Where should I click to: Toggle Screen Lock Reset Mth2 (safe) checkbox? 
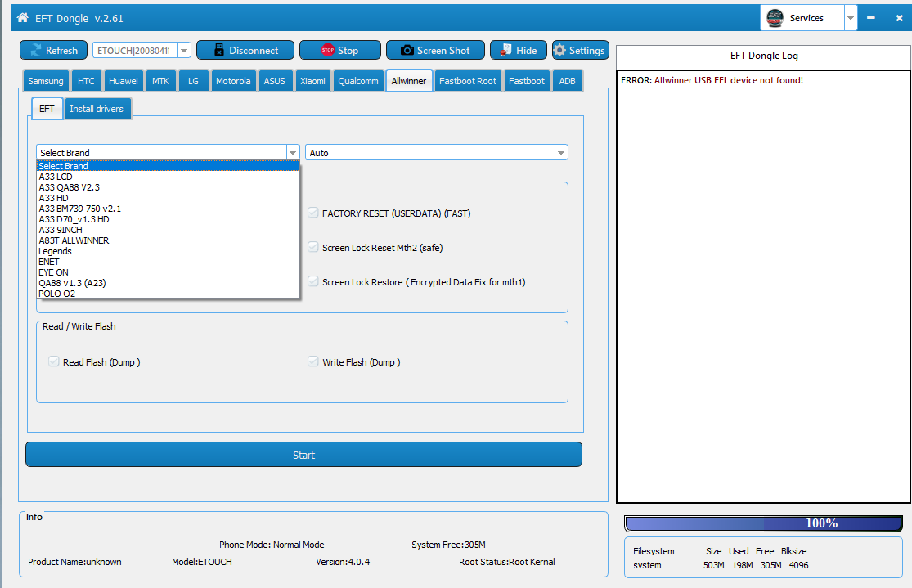313,247
